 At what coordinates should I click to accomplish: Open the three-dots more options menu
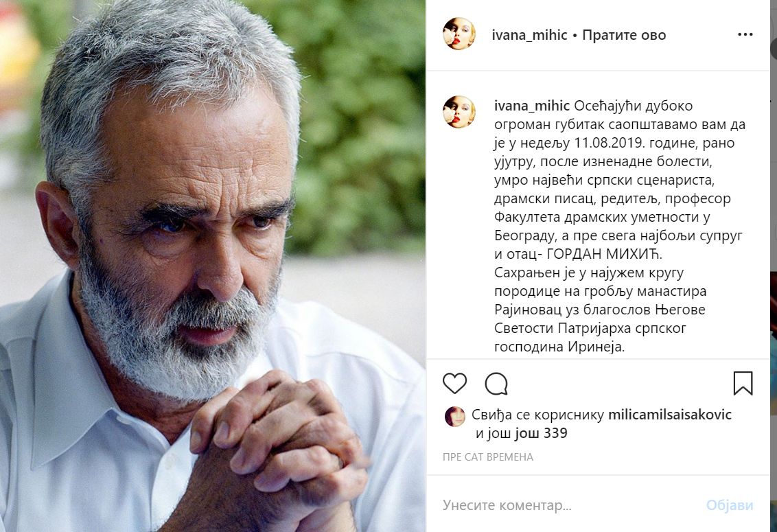coord(745,35)
